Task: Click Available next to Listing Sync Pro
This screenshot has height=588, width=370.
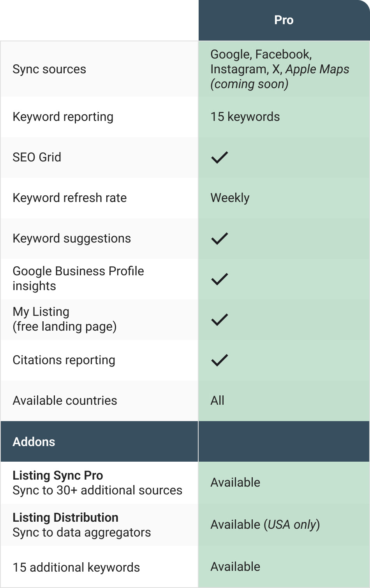Action: [x=235, y=483]
